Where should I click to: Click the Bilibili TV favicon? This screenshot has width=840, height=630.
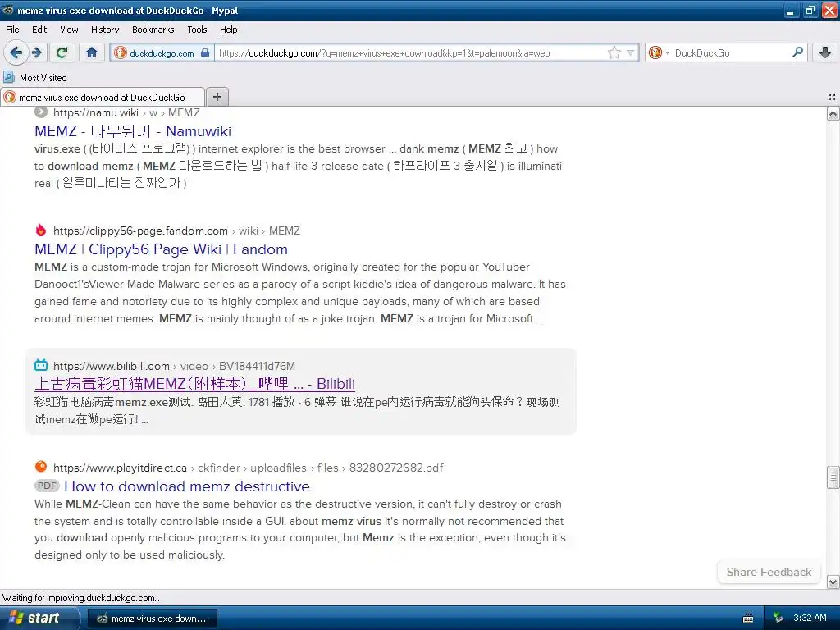click(x=41, y=365)
